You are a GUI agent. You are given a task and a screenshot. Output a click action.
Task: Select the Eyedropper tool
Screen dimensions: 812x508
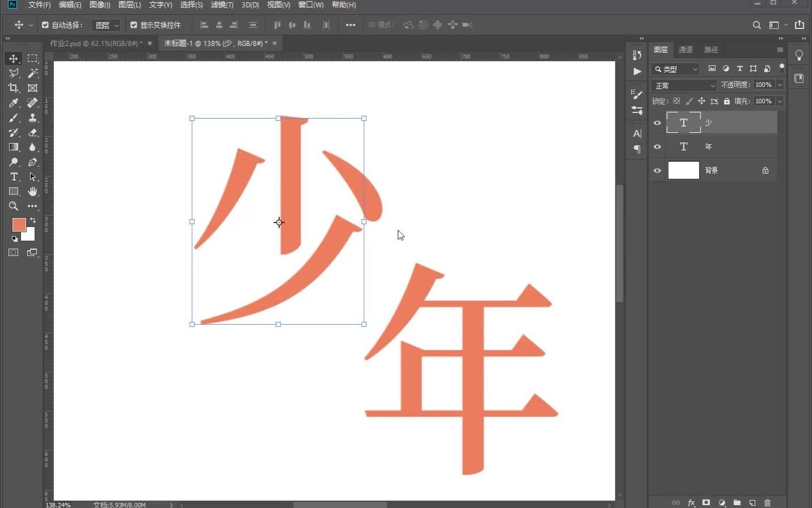14,103
